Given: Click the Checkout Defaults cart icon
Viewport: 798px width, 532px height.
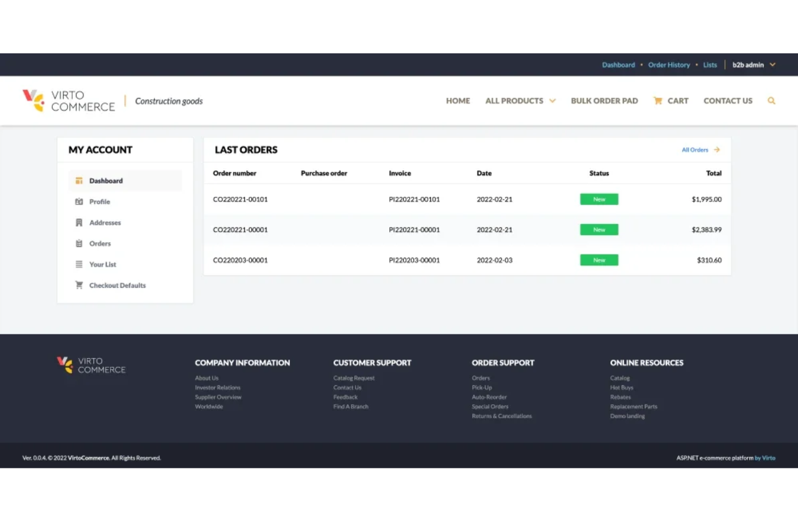Looking at the screenshot, I should click(x=79, y=285).
